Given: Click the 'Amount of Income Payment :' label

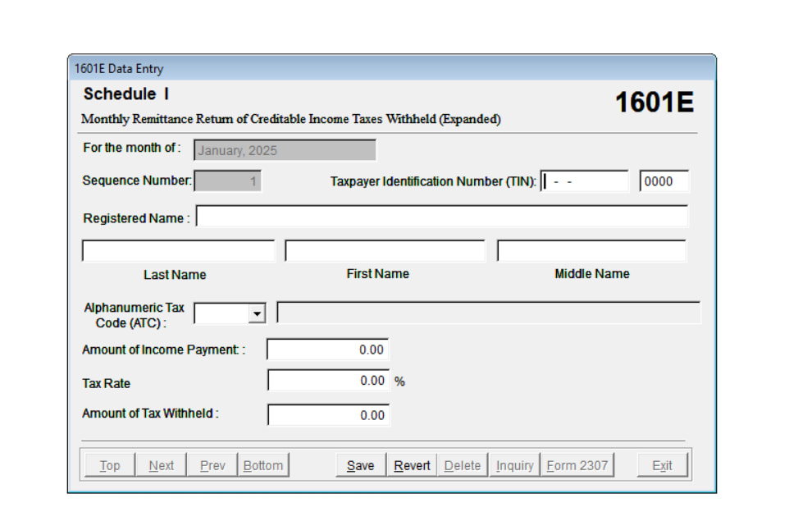Looking at the screenshot, I should (x=164, y=350).
